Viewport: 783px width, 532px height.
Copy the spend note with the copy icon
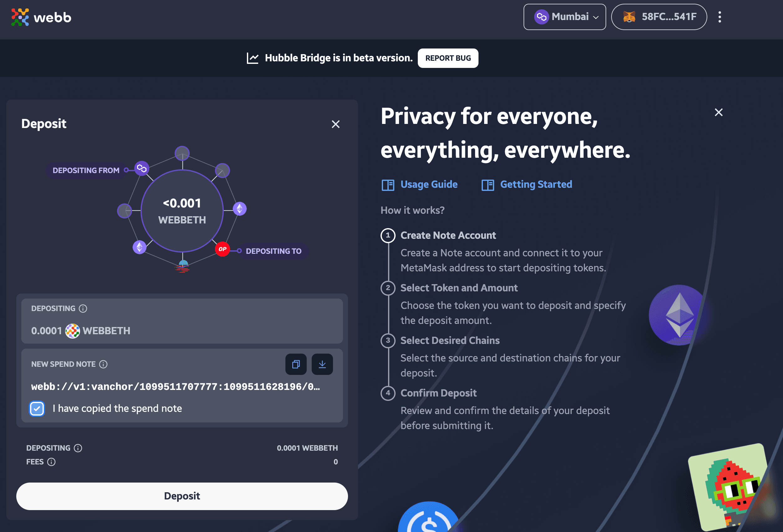[x=296, y=364]
